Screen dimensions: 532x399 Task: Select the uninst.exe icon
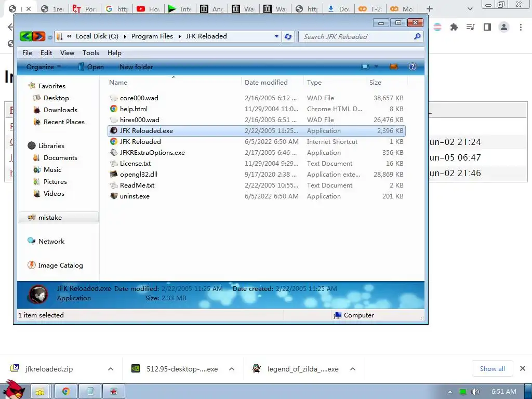coord(114,196)
